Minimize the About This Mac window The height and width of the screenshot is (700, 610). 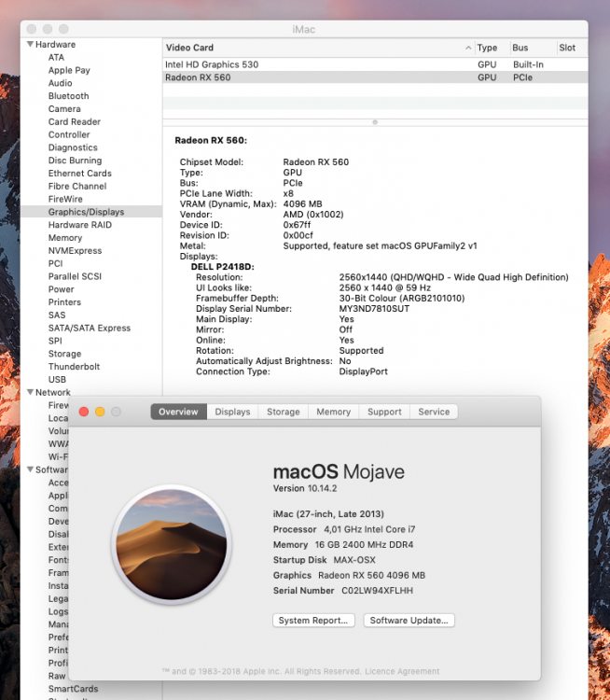click(100, 412)
